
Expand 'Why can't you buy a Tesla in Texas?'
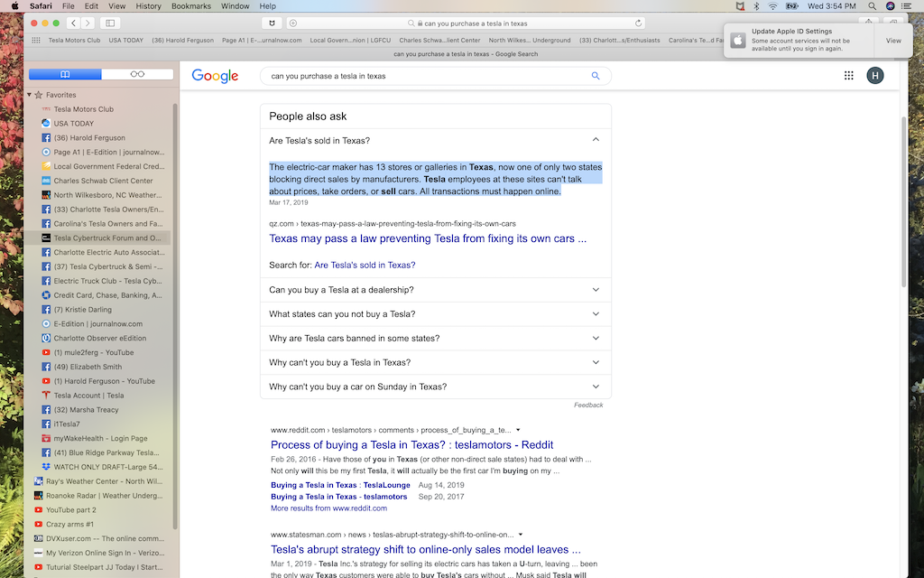pyautogui.click(x=436, y=362)
